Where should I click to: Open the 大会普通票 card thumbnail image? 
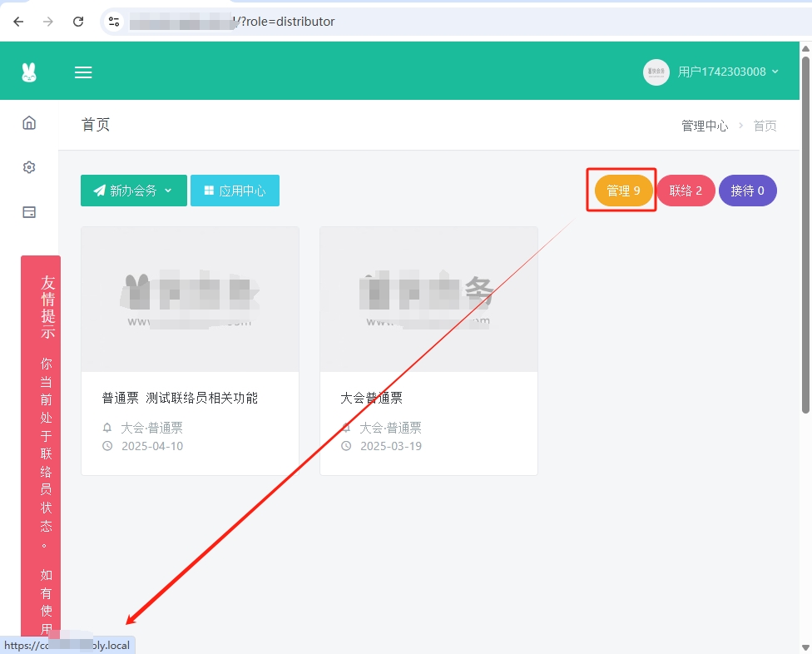(428, 300)
